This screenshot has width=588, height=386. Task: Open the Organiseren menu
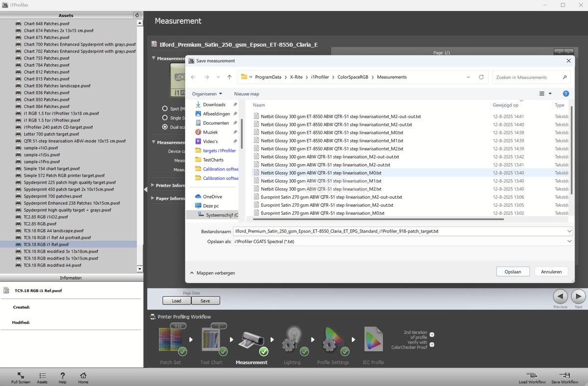point(207,94)
